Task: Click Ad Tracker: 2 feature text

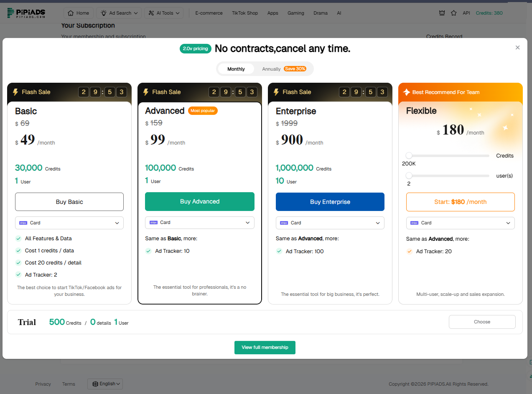Action: point(41,275)
